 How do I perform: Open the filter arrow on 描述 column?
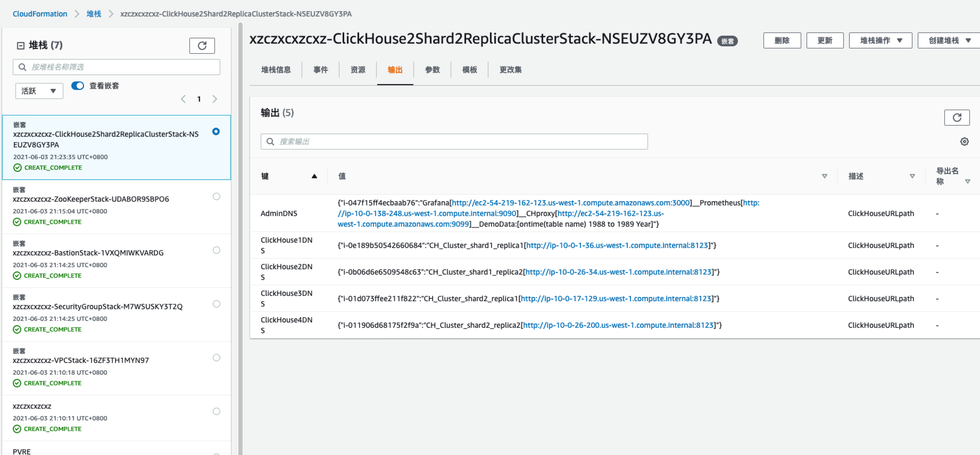[x=912, y=176]
